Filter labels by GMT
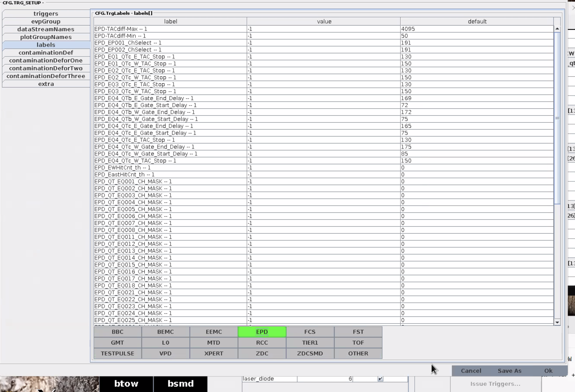Viewport: 575px width, 392px height. click(x=118, y=343)
